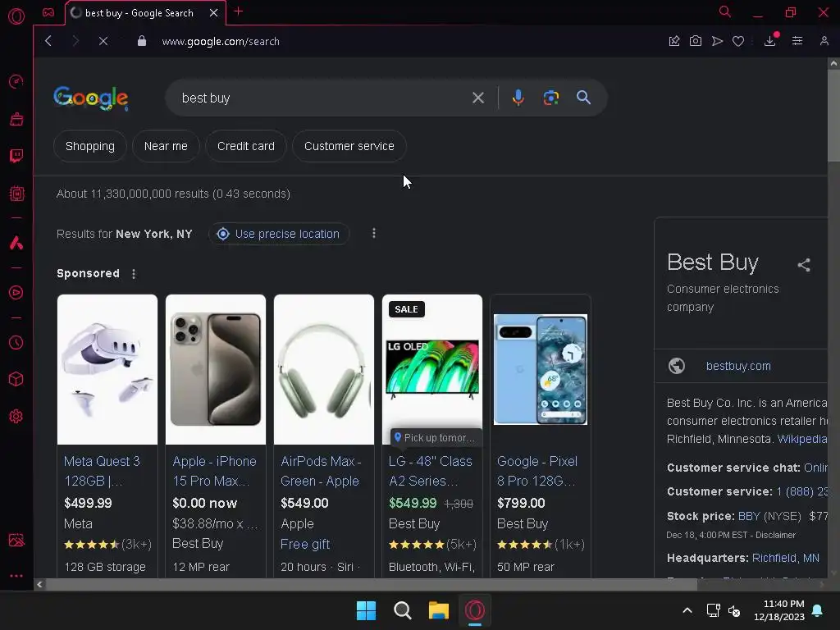The height and width of the screenshot is (630, 840).
Task: Filter results by Customer service chip
Action: 349,146
